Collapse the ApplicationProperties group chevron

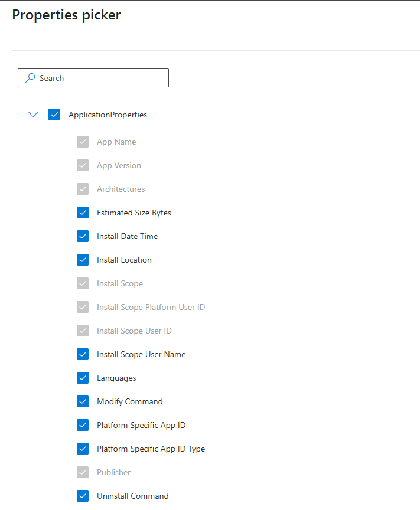33,115
